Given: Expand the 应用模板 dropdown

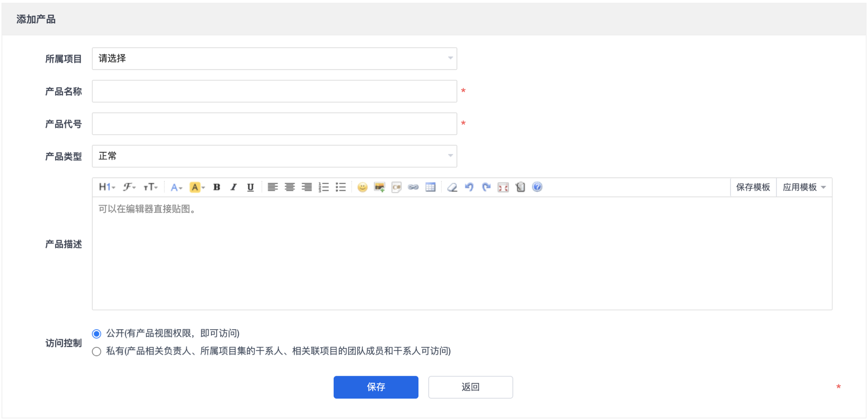Looking at the screenshot, I should [804, 187].
